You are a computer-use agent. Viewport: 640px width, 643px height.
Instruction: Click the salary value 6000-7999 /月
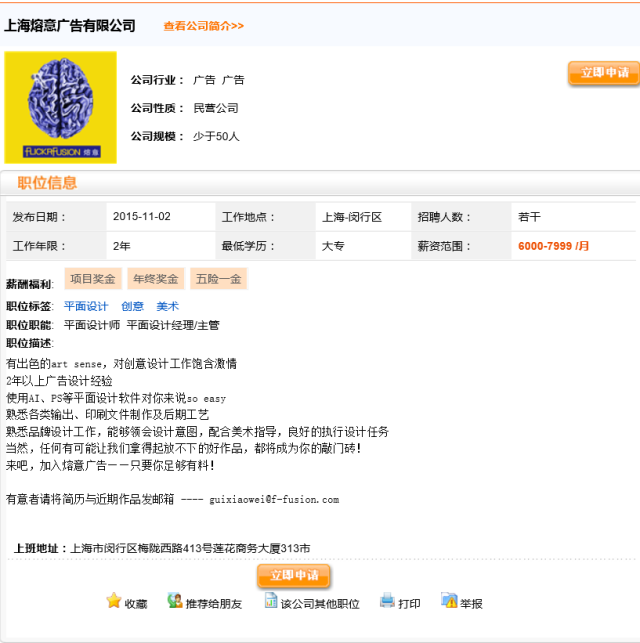553,246
